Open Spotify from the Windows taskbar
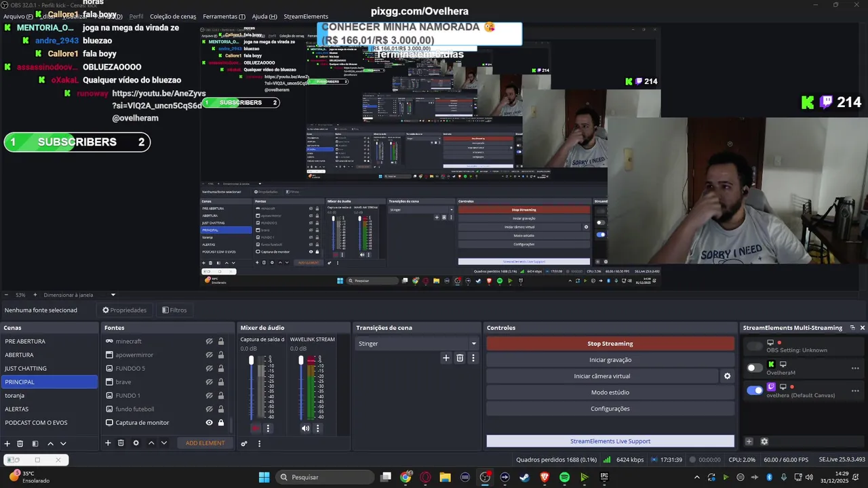 point(564,477)
